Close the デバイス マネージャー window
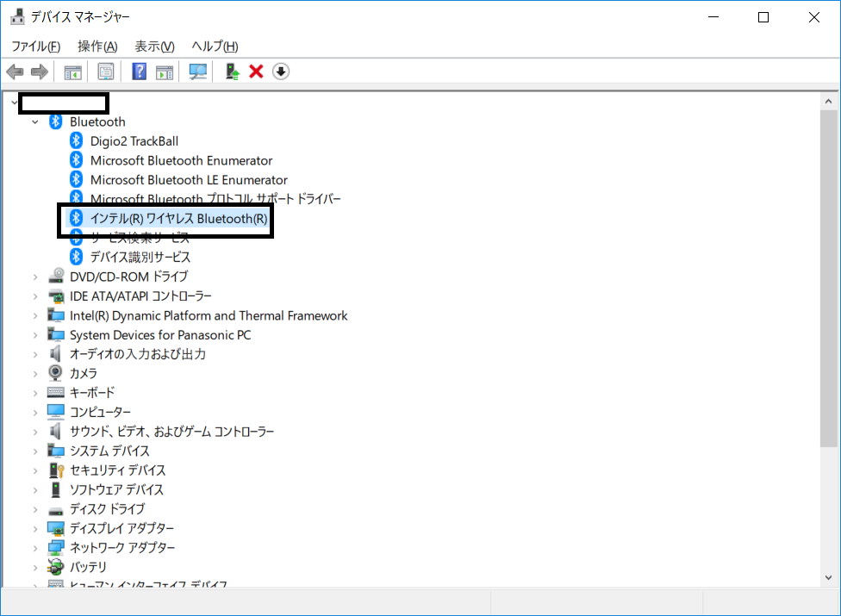Viewport: 841px width, 616px height. [x=813, y=17]
